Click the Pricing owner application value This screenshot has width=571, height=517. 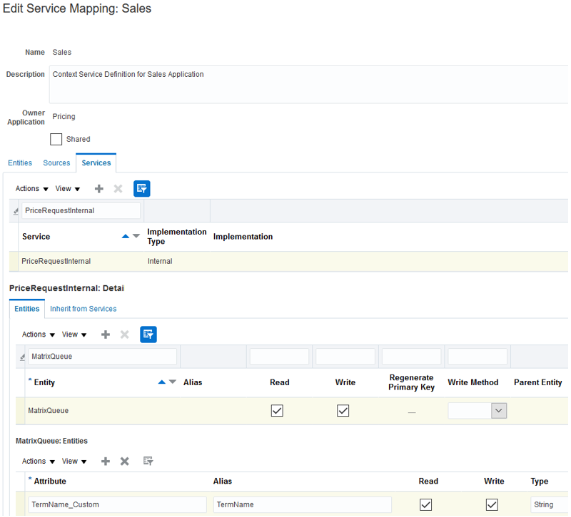(64, 117)
